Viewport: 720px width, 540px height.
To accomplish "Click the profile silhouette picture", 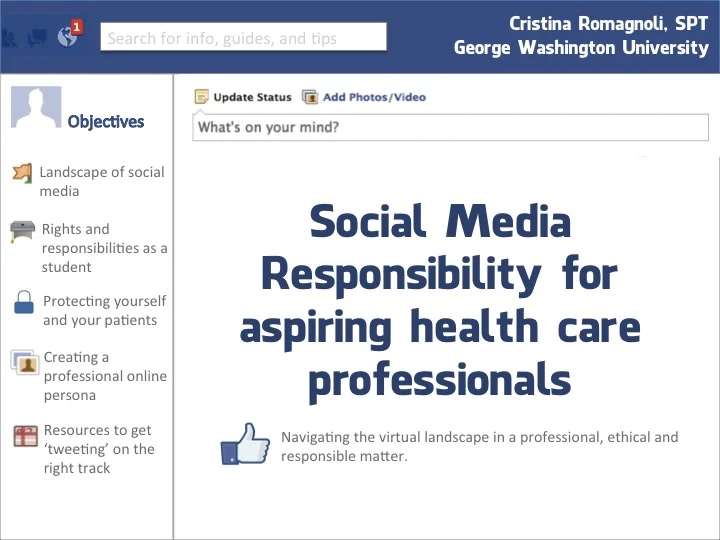I will click(x=36, y=107).
